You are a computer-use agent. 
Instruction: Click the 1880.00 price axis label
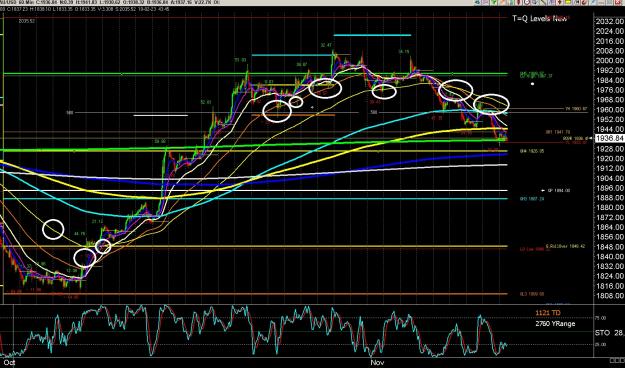pos(609,207)
